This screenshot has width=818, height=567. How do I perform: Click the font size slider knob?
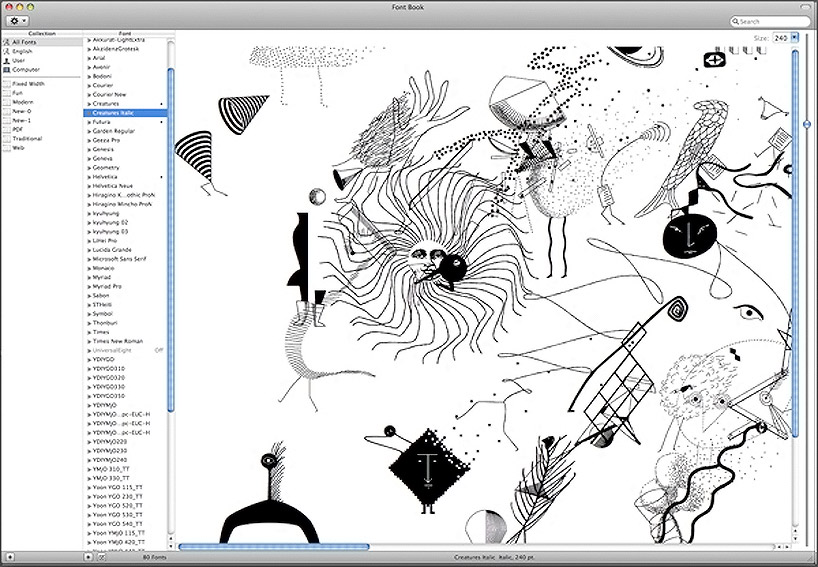[807, 124]
